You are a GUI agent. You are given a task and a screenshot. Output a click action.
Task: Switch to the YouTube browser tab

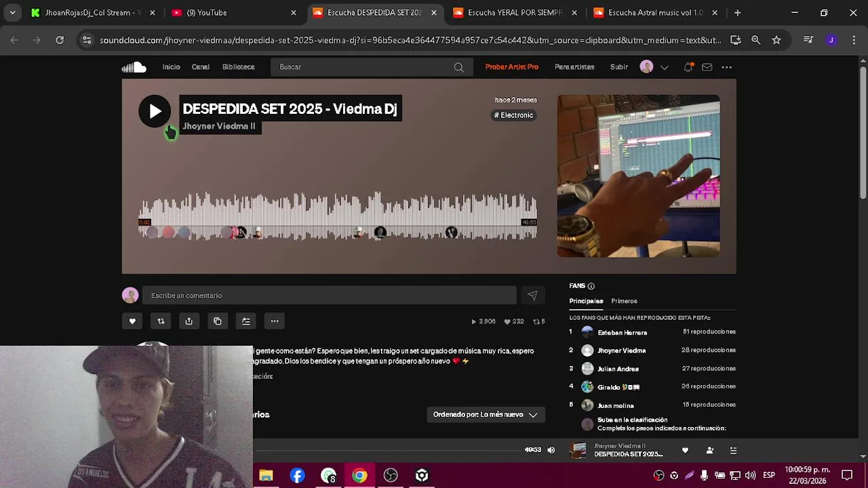[x=233, y=13]
